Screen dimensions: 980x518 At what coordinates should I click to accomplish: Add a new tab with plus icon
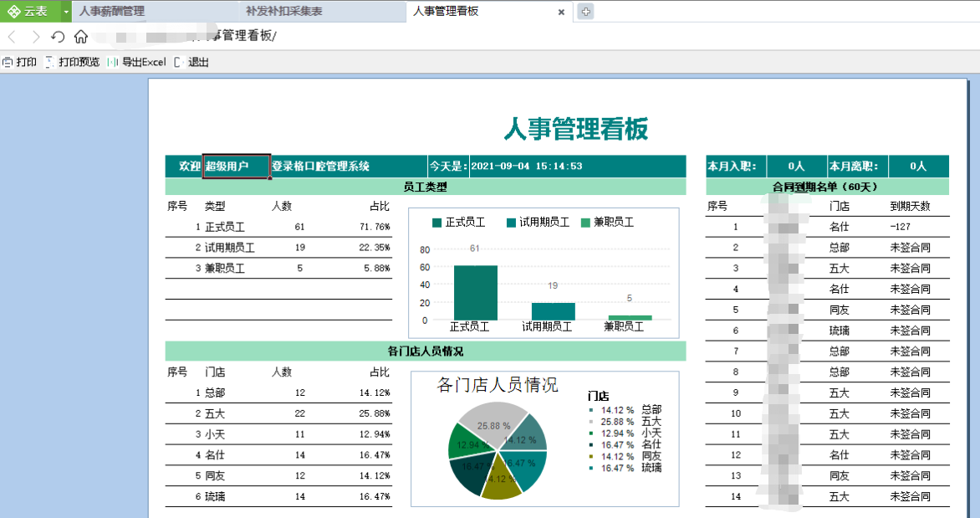tap(585, 11)
